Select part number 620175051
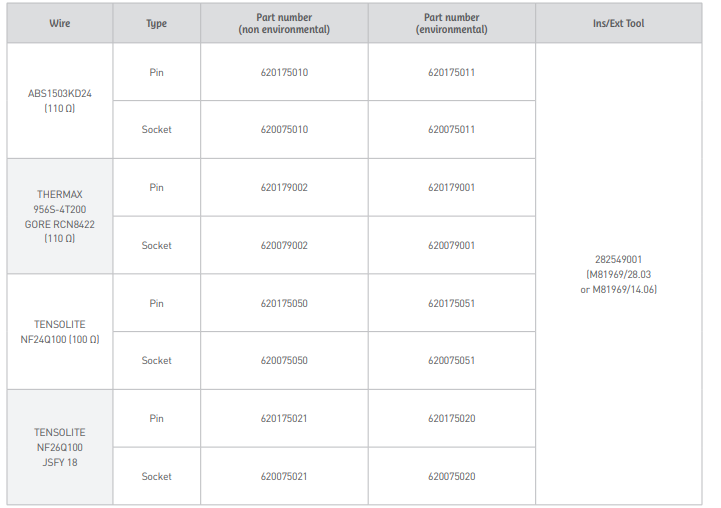721x508 pixels. click(x=452, y=304)
